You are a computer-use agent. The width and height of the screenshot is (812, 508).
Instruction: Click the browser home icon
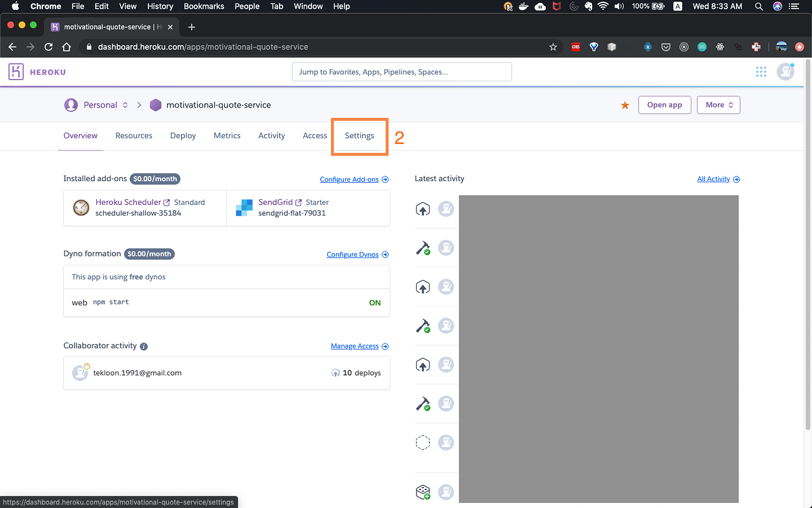pos(67,47)
